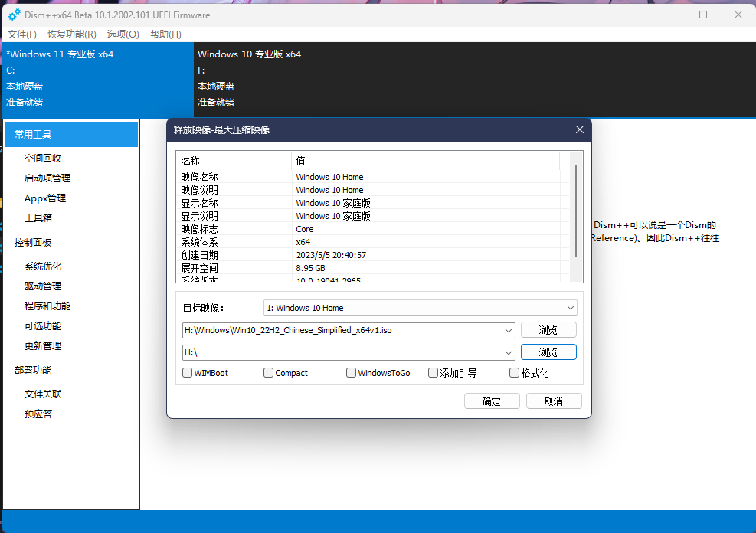The image size is (756, 533).
Task: Check the 添加引导 option
Action: pos(433,372)
